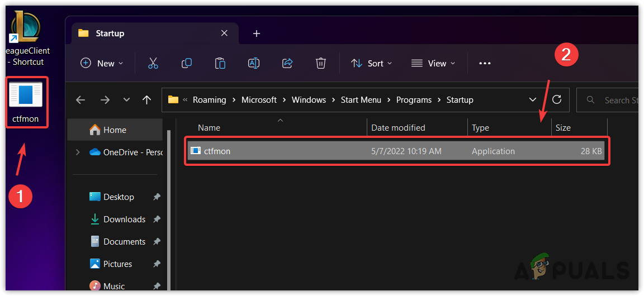
Task: Open the New item dropdown
Action: 102,63
